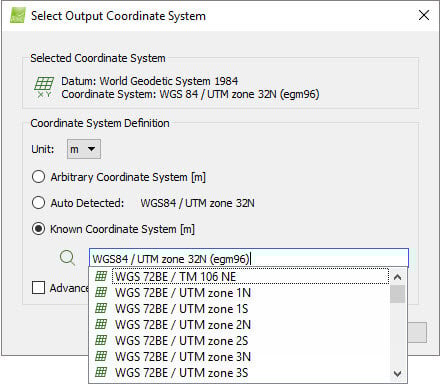440x384 pixels.
Task: Click the suggestion list scrollbar thumb
Action: coord(397,294)
